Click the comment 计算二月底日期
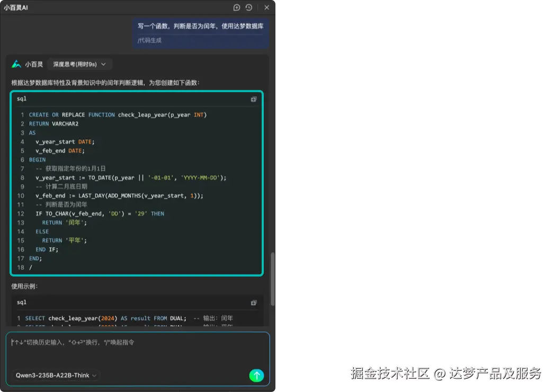Viewport: 553px width, 392px height. [x=61, y=186]
